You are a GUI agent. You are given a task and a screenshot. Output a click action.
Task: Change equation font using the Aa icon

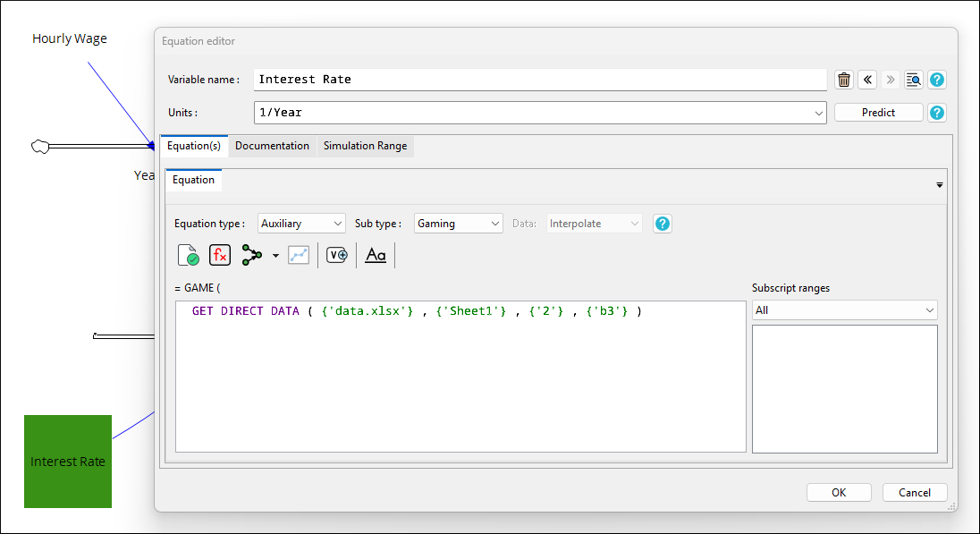pyautogui.click(x=375, y=254)
